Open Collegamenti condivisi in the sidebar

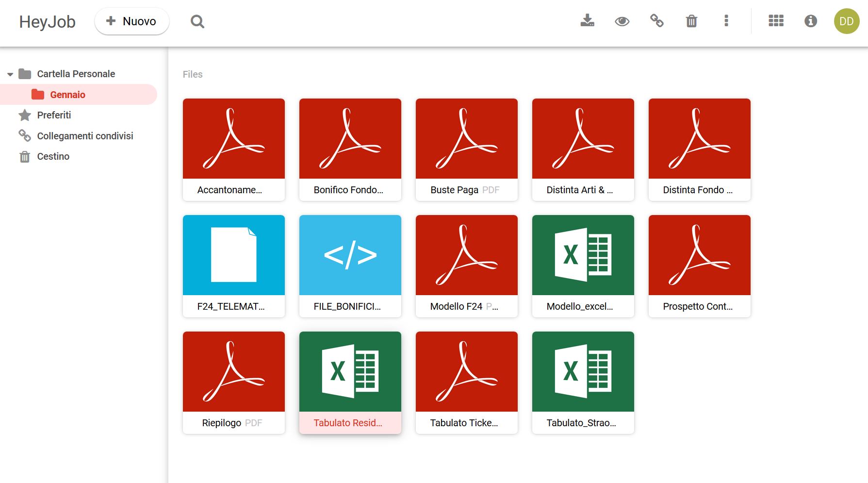click(x=85, y=136)
